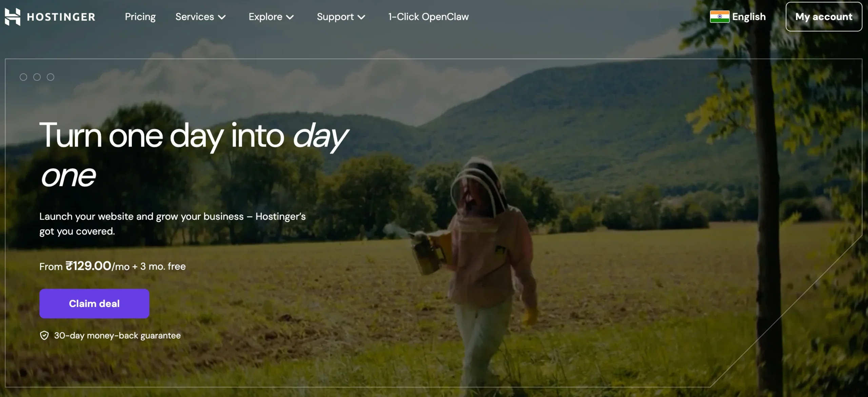Select the third carousel dot
The image size is (868, 397).
click(x=51, y=77)
